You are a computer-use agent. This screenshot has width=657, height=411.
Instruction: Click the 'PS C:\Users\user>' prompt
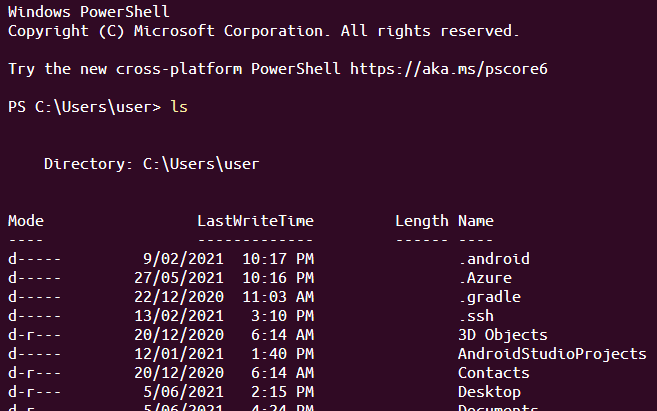coord(84,107)
